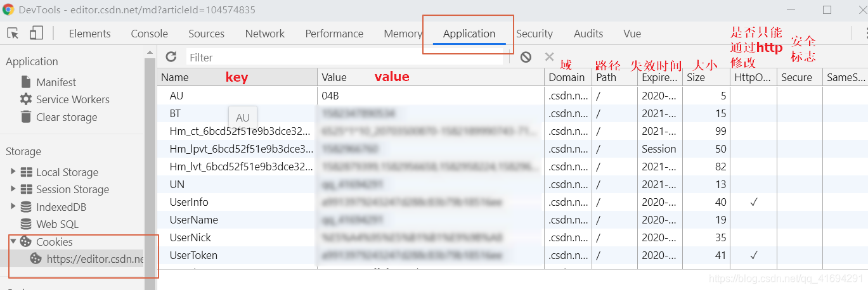Switch to the Console tab
The height and width of the screenshot is (290, 868).
(150, 34)
